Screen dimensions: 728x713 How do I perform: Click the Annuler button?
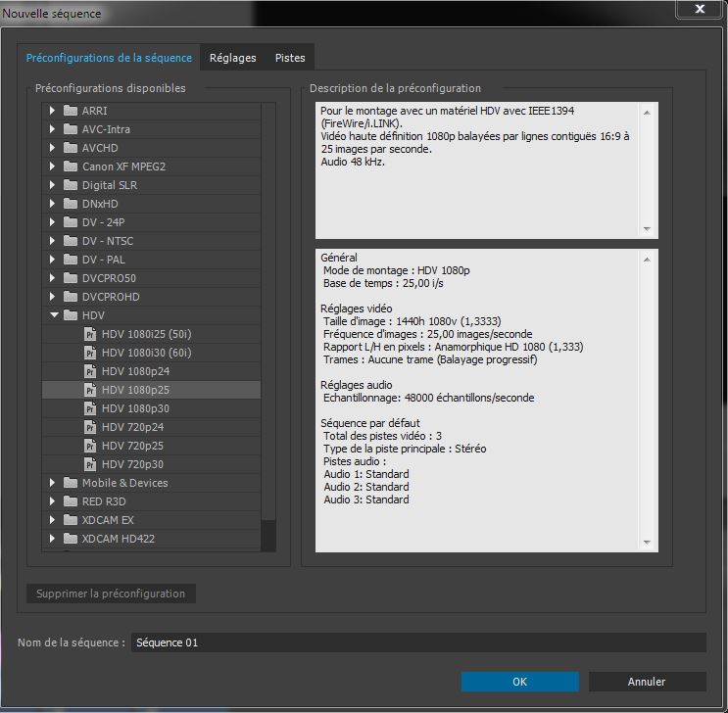point(647,682)
